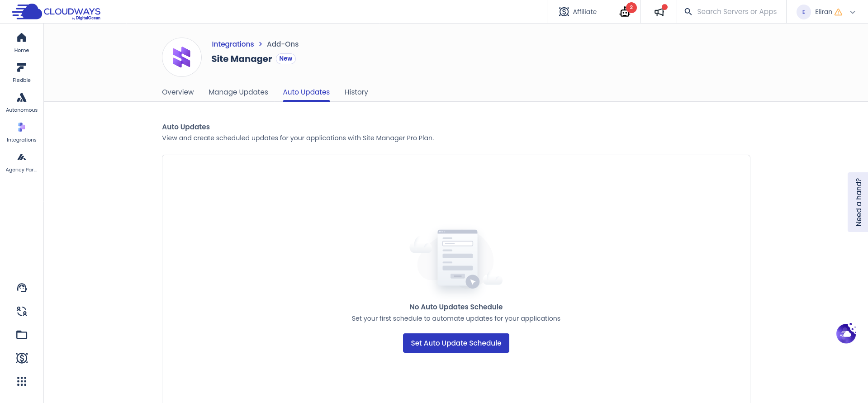Open the Flexible servers section
This screenshot has height=403, width=868.
pos(22,73)
